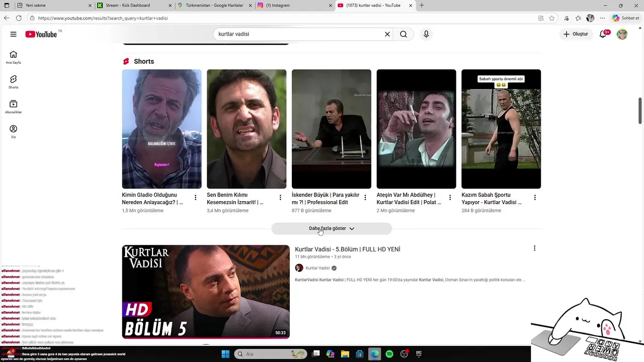This screenshot has height=362, width=644.
Task: Open Spotify from the taskbar
Action: point(389,354)
